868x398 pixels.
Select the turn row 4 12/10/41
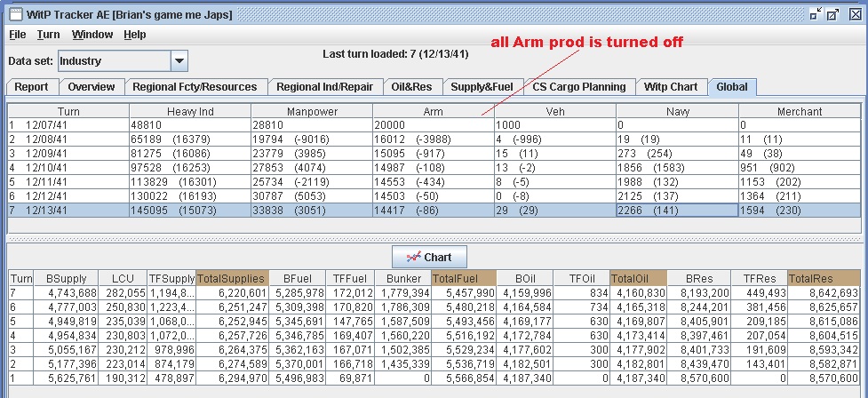coord(434,168)
